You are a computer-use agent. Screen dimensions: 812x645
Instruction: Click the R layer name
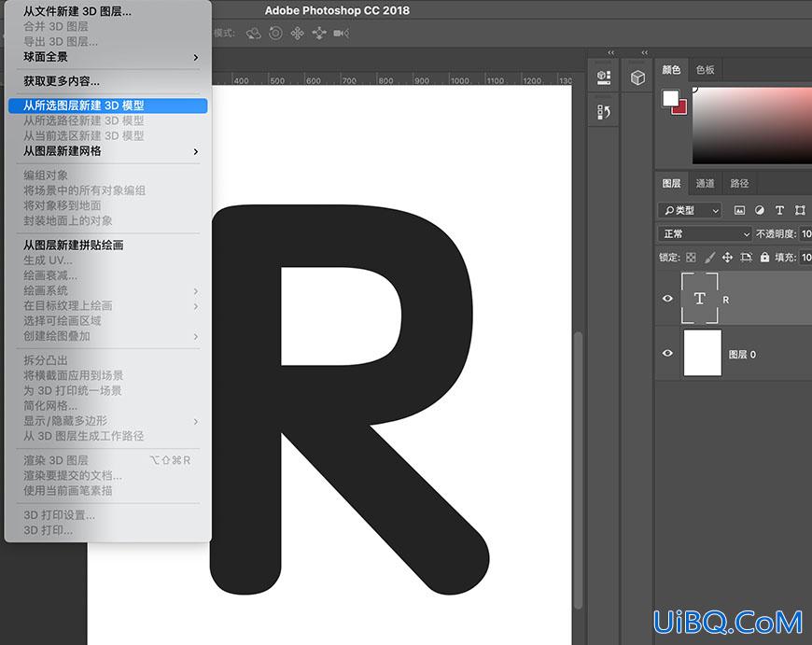pos(726,300)
